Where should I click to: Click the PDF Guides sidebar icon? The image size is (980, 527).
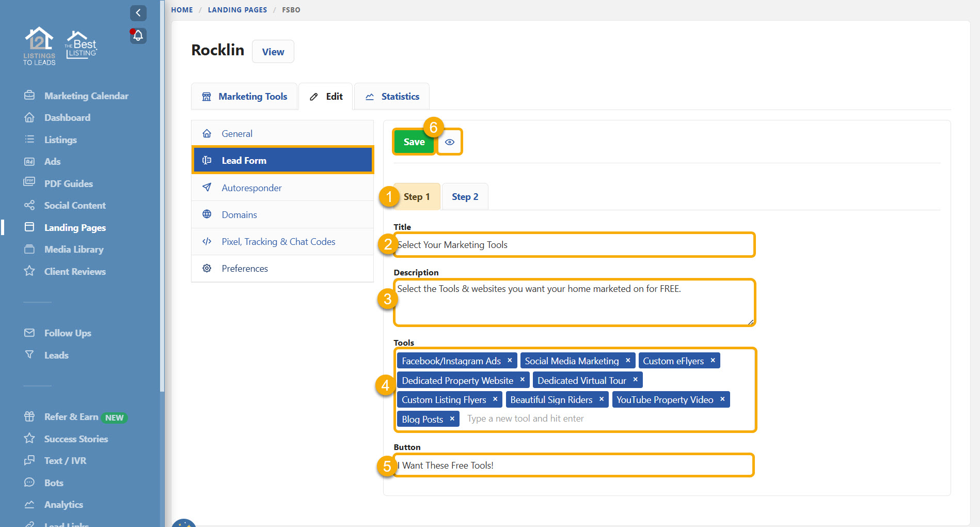29,183
